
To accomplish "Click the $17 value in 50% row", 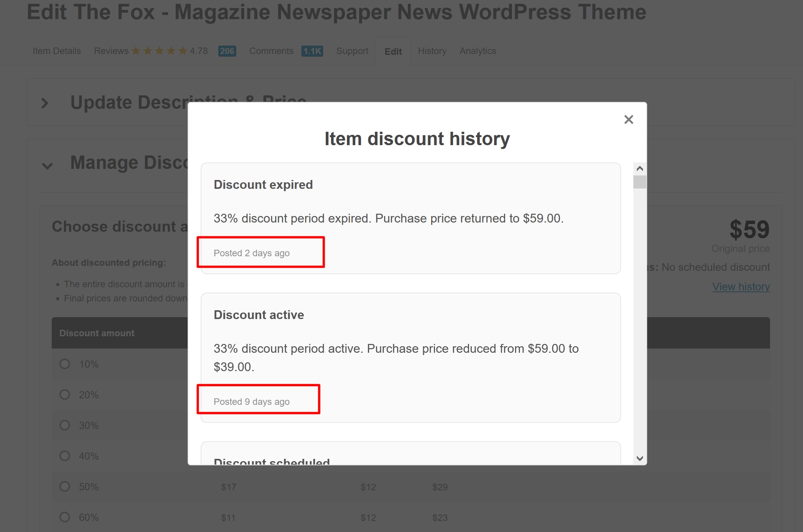I will tap(229, 487).
